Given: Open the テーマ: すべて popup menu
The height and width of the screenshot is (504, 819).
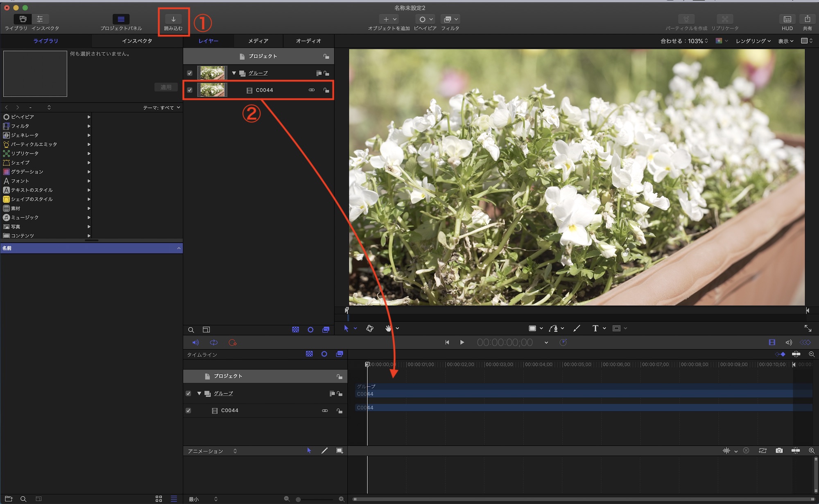Looking at the screenshot, I should [x=162, y=108].
